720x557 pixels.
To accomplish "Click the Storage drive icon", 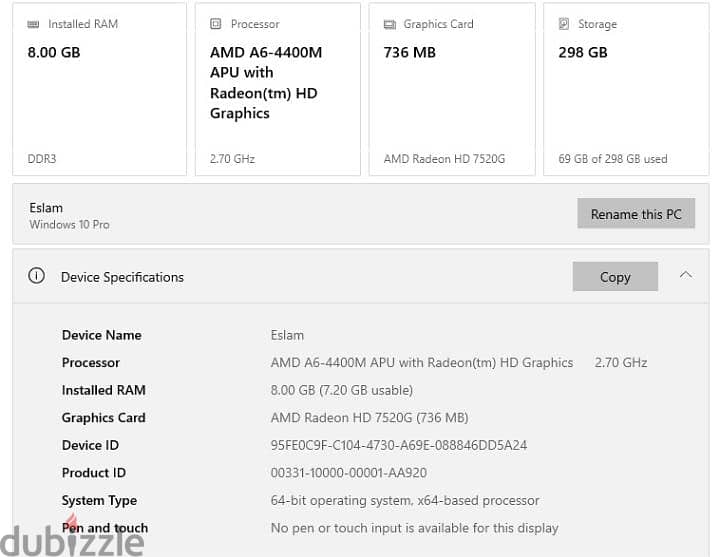I will coord(563,23).
